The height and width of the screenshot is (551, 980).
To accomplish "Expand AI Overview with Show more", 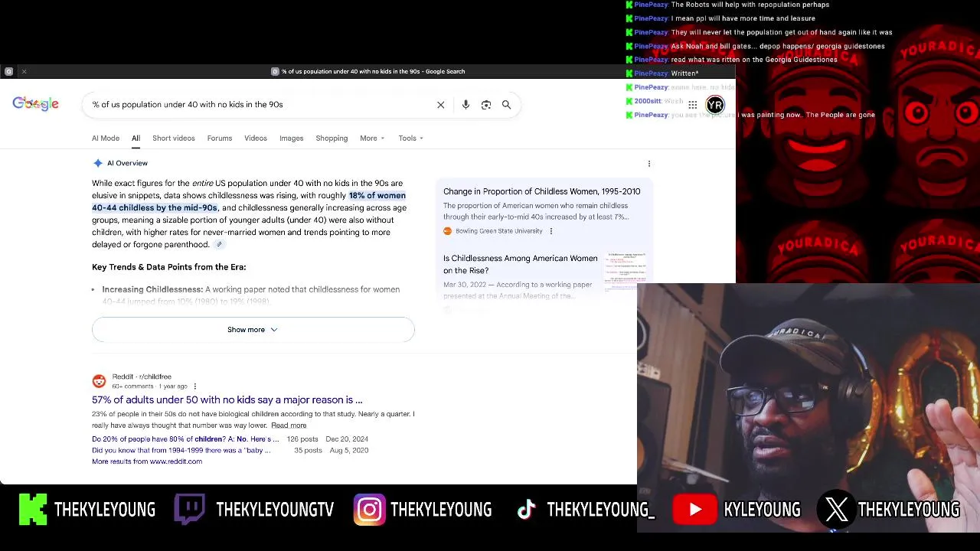I will 253,330.
